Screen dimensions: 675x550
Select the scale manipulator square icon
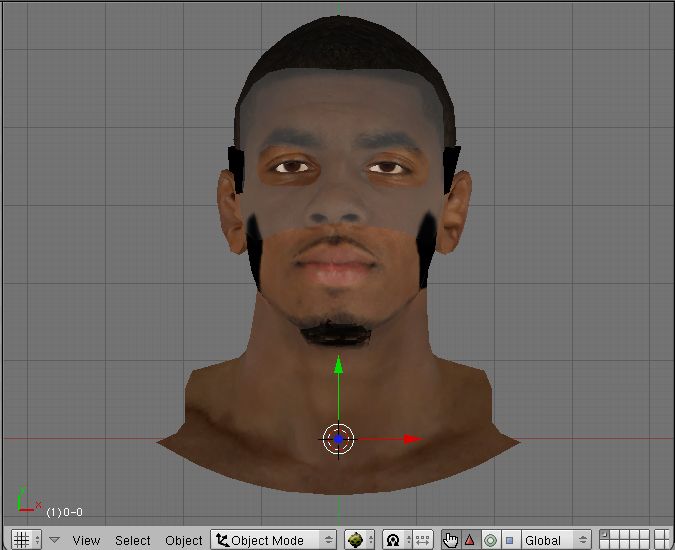click(509, 540)
